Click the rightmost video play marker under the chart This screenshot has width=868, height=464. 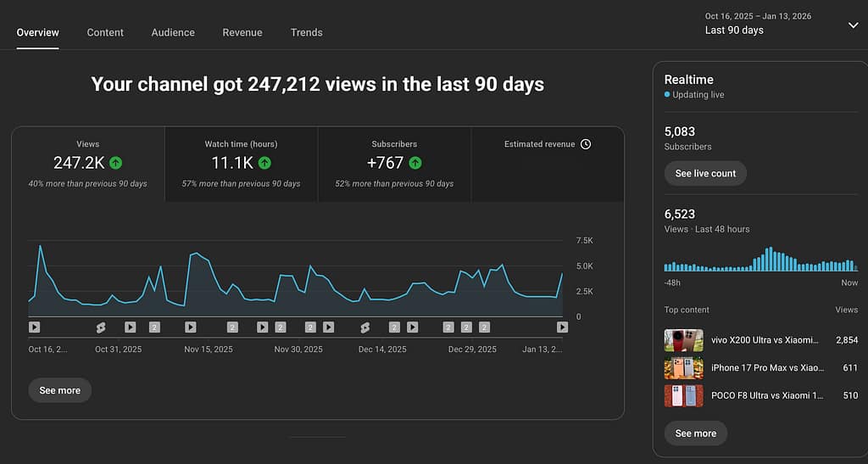[562, 327]
